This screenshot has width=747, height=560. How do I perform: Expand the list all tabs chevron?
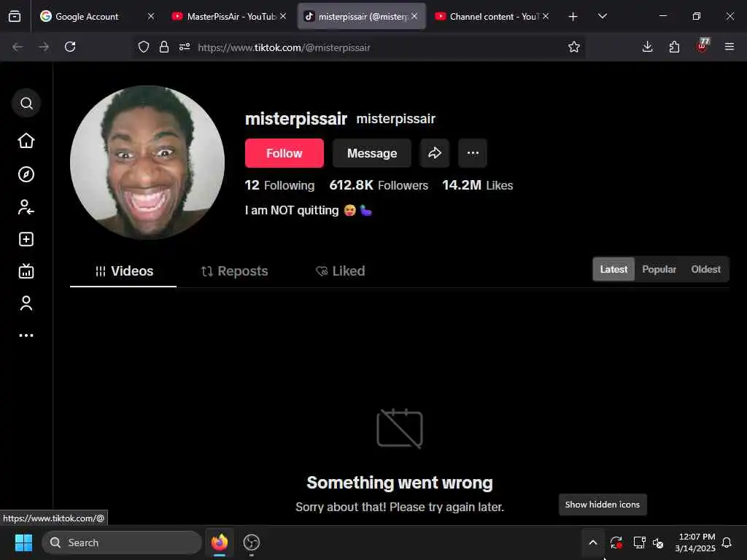click(x=603, y=16)
